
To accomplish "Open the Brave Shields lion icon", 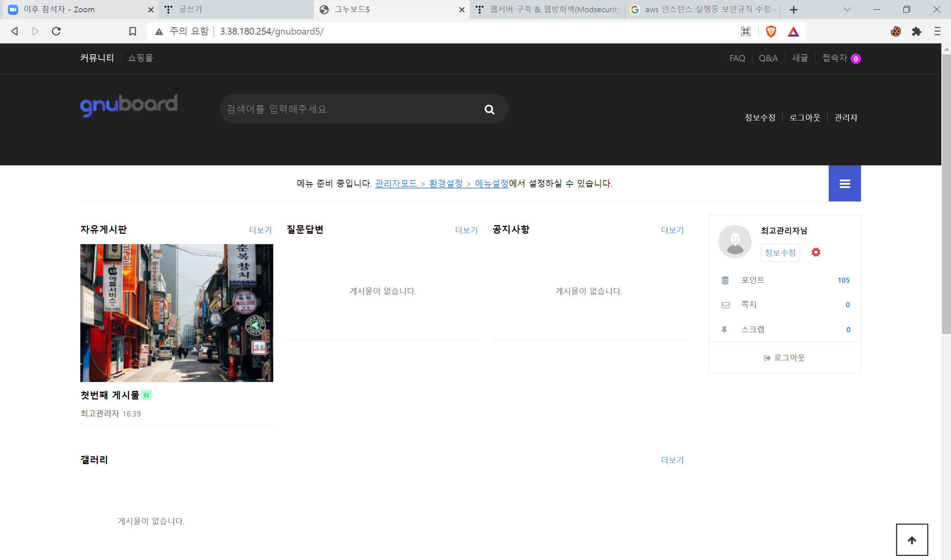I will tap(771, 31).
